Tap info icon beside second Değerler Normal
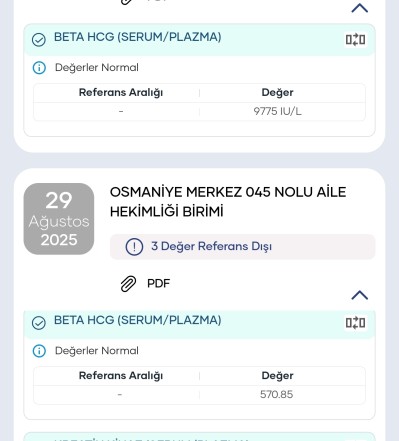The image size is (399, 441). click(39, 351)
